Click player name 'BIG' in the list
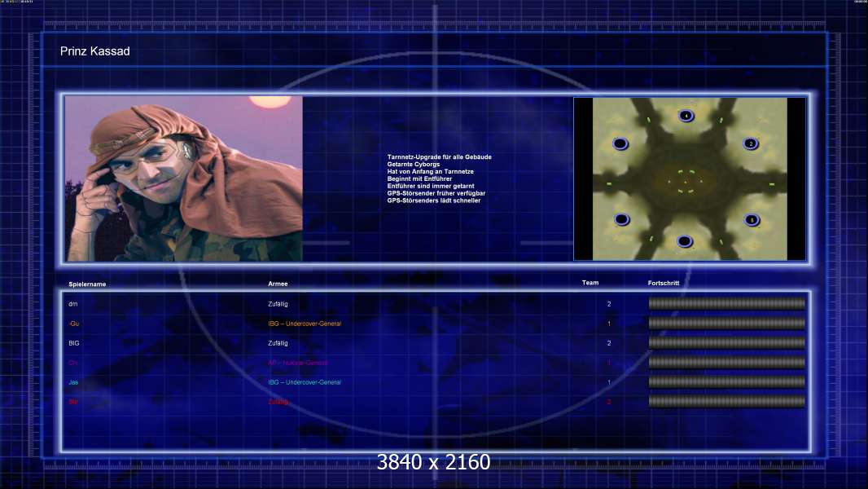Image resolution: width=868 pixels, height=489 pixels. click(74, 343)
